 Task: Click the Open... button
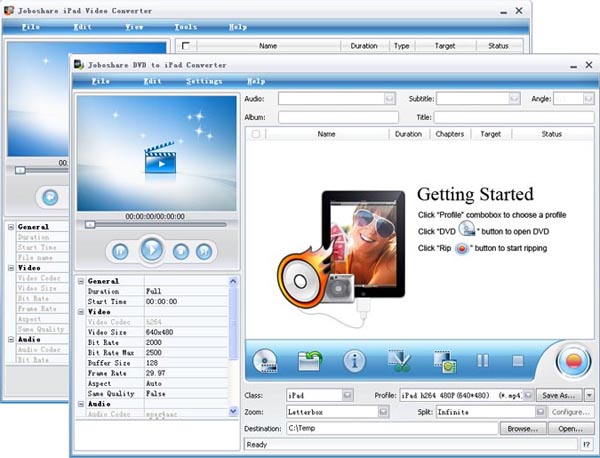click(x=570, y=429)
